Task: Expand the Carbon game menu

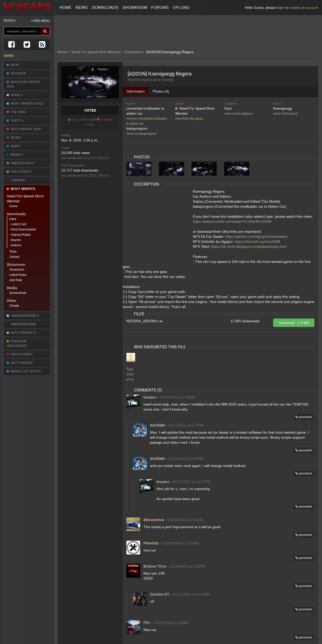Action: click(27, 180)
